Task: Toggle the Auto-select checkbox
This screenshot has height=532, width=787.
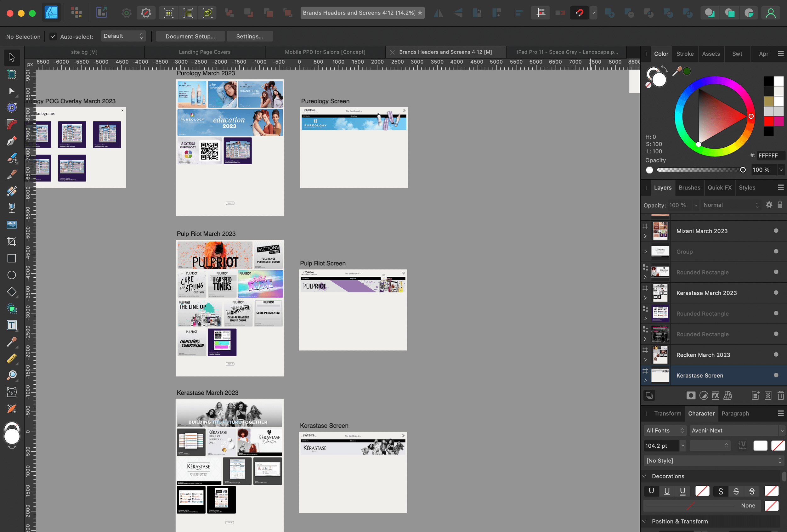Action: click(53, 37)
